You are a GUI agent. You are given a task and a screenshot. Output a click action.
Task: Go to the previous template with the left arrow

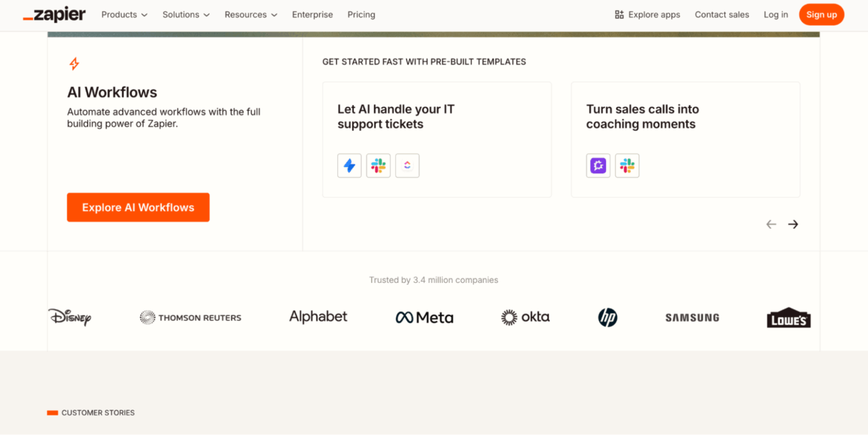[x=771, y=225]
